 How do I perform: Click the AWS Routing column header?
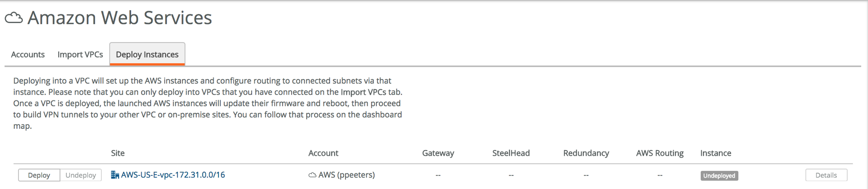(659, 153)
